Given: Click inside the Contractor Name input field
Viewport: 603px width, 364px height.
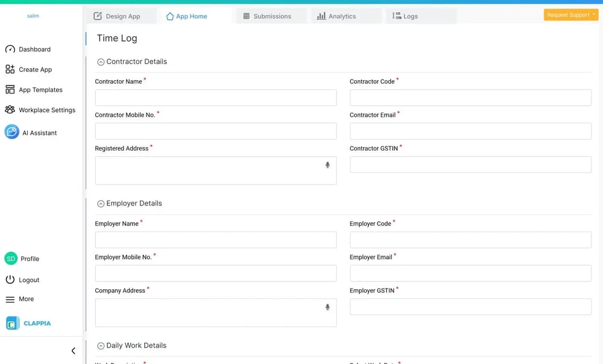Looking at the screenshot, I should [215, 97].
